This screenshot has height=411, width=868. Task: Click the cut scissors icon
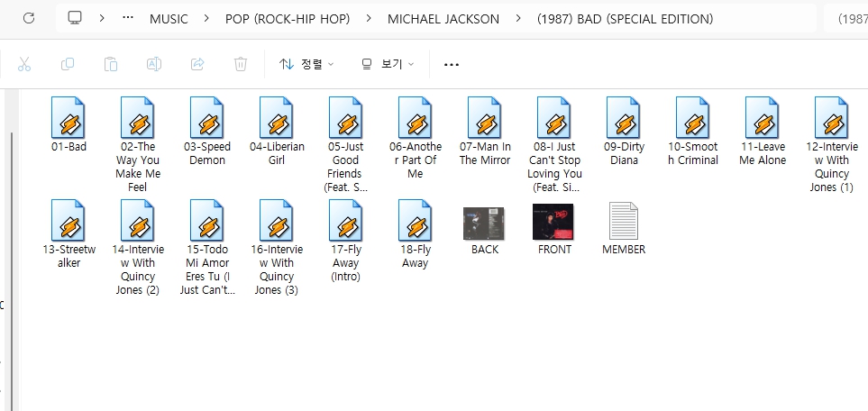(x=24, y=64)
